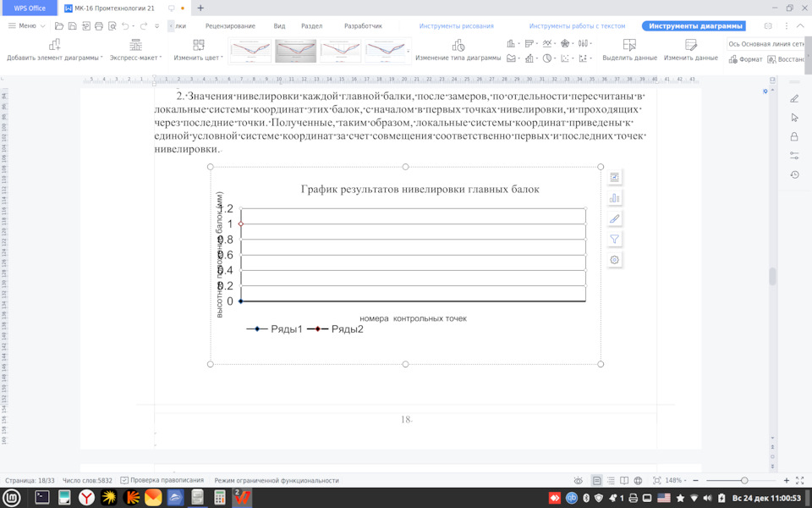Expand the chart styles gallery
Viewport: 812px width, 508px height.
(x=408, y=51)
